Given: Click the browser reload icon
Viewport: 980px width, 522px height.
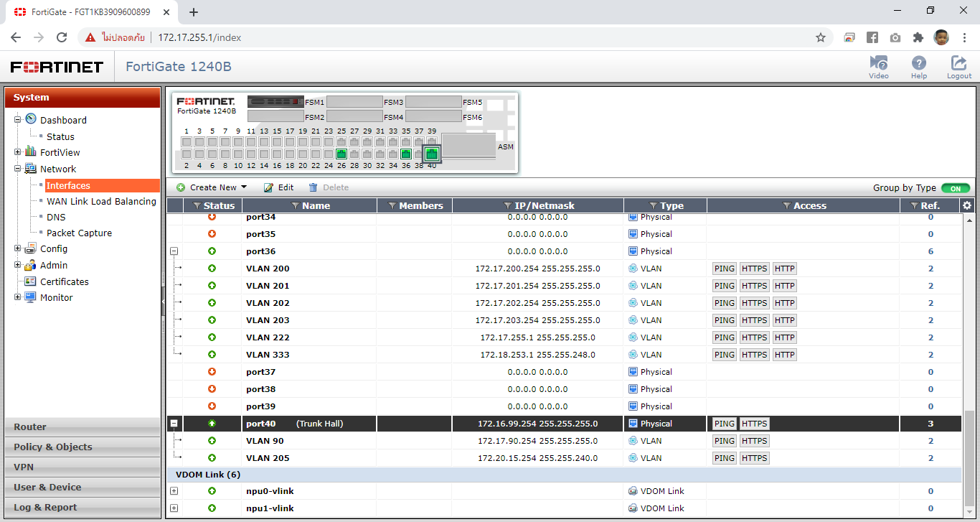Looking at the screenshot, I should tap(62, 37).
